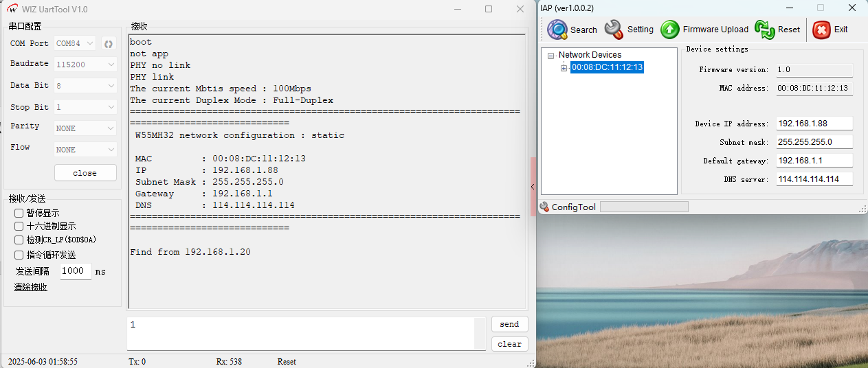Check the 指令循环发送 option
Viewport: 868px width, 368px height.
[19, 255]
